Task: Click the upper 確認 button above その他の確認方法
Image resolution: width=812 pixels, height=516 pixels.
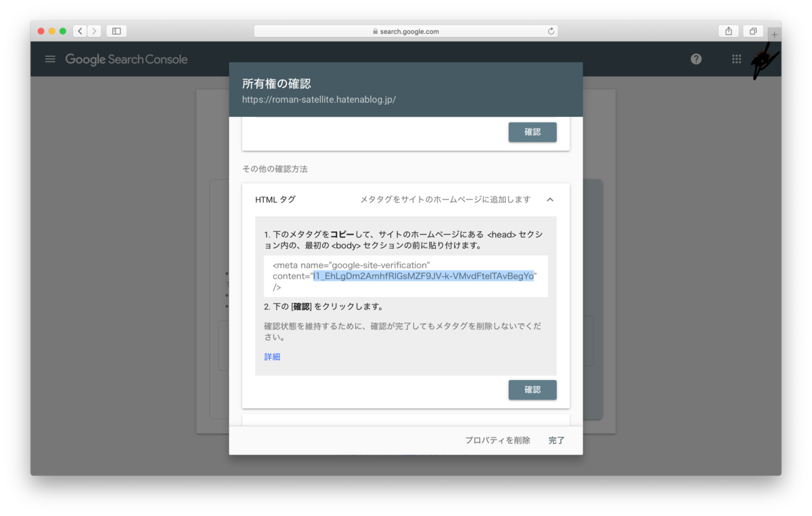Action: coord(533,132)
